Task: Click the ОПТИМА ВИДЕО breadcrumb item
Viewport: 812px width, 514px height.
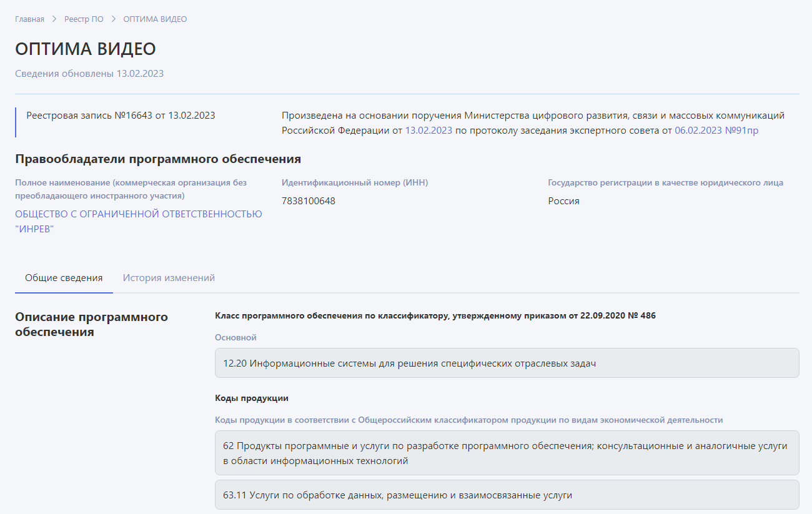Action: click(x=155, y=19)
